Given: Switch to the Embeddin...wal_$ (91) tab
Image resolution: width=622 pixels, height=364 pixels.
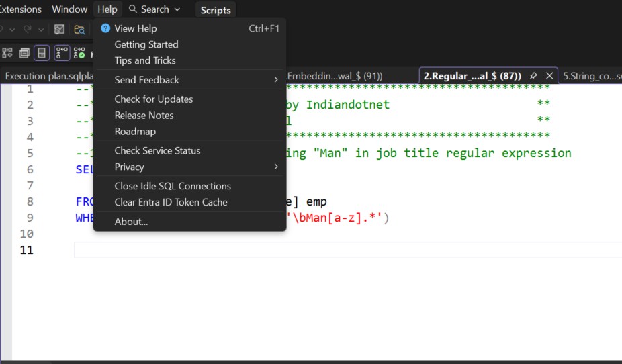Looking at the screenshot, I should pyautogui.click(x=335, y=76).
